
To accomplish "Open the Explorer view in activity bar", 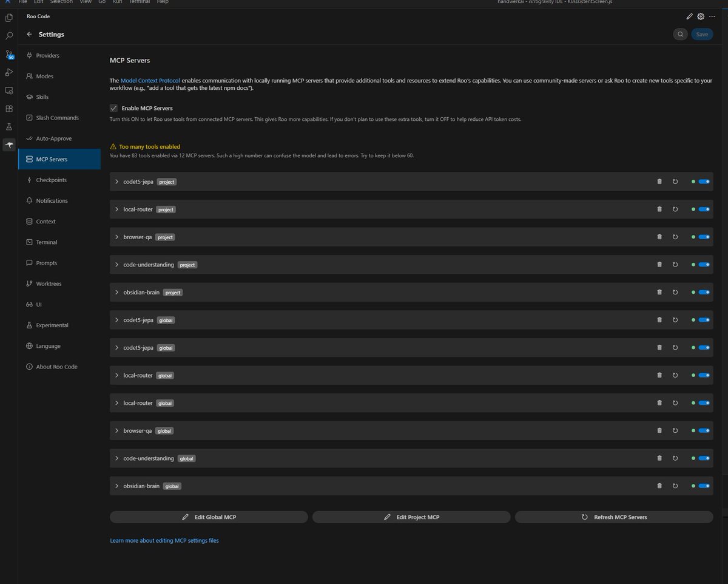I will click(x=9, y=18).
